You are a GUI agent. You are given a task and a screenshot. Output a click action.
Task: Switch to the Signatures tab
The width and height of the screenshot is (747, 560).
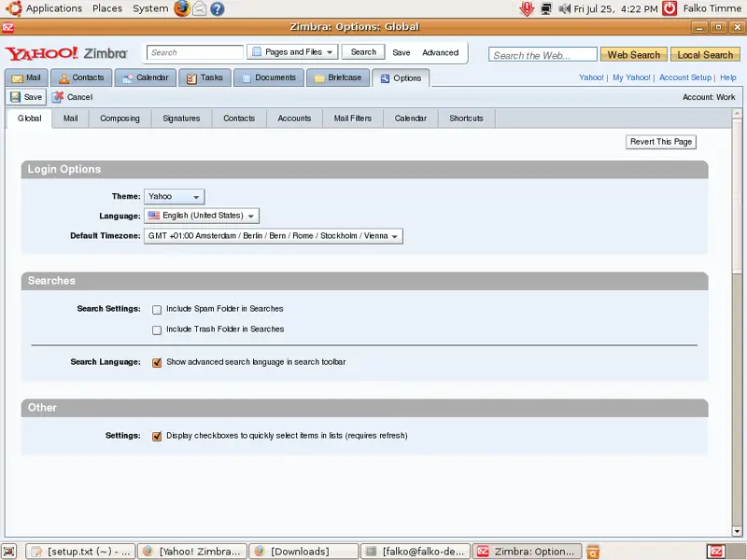pos(181,119)
